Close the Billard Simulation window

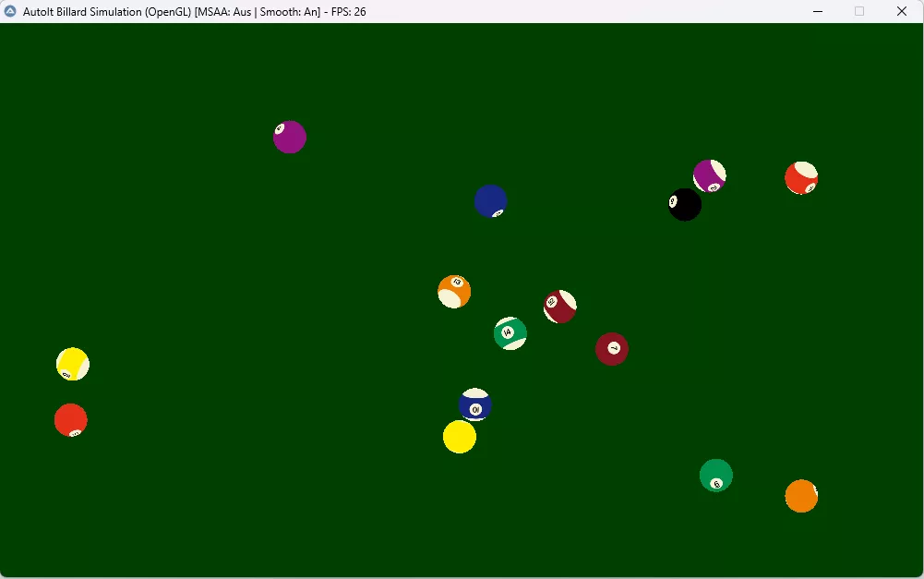click(x=902, y=11)
